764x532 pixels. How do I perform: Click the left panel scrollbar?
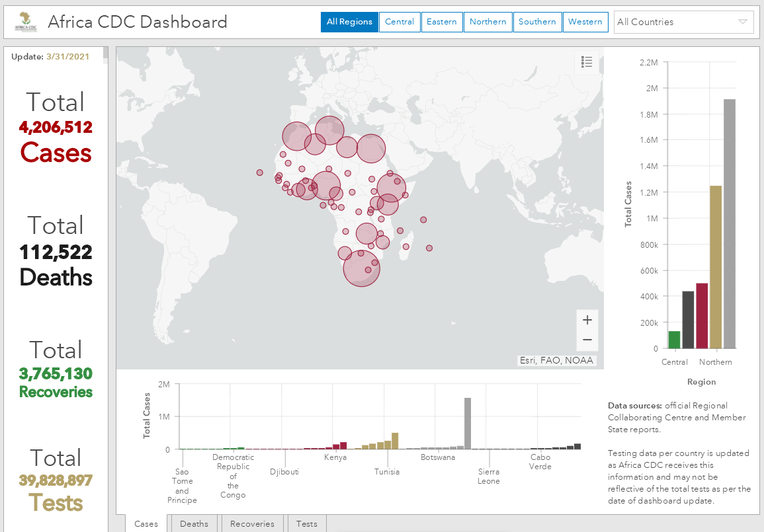(105, 54)
